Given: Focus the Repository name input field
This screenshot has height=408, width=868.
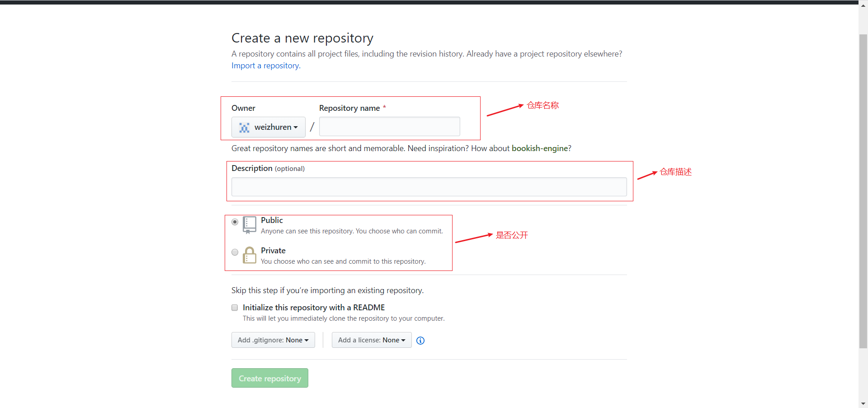Looking at the screenshot, I should pos(389,126).
